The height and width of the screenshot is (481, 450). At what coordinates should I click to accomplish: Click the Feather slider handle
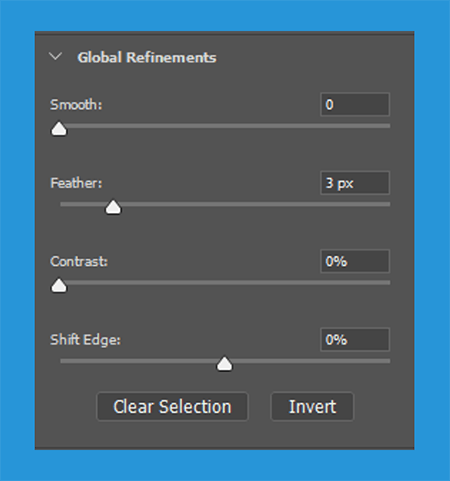(x=113, y=207)
